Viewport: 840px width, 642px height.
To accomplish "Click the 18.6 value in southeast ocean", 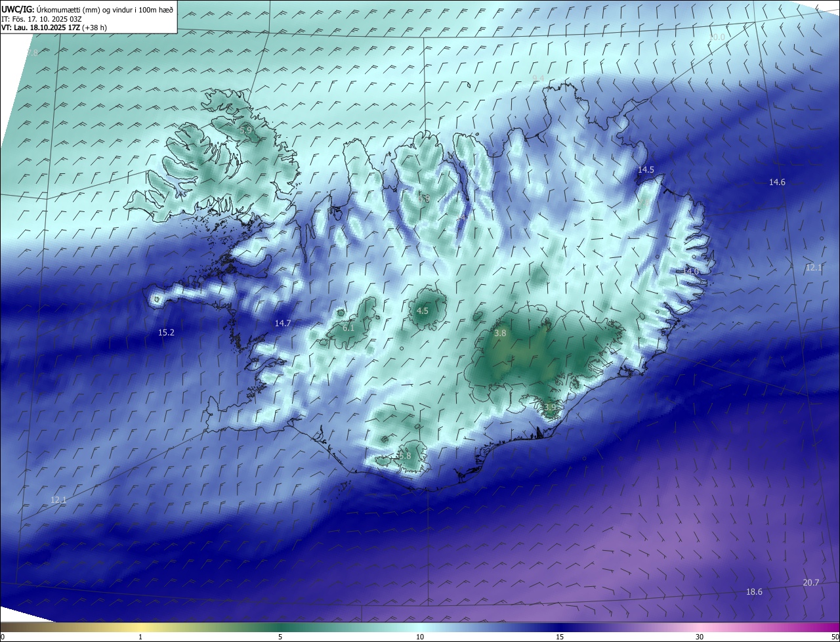I will coord(754,592).
